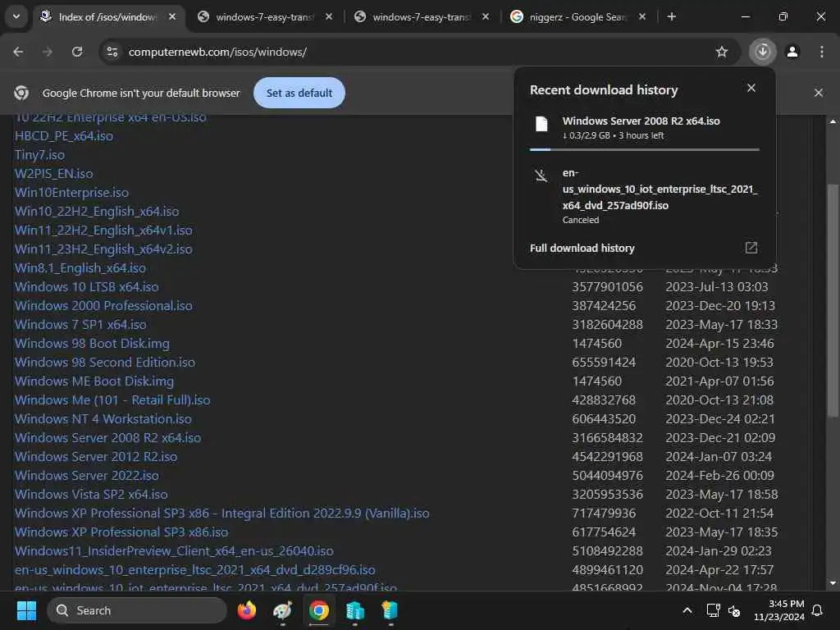Click Windows XP Professional SP3 x86.iso
840x630 pixels.
121,532
